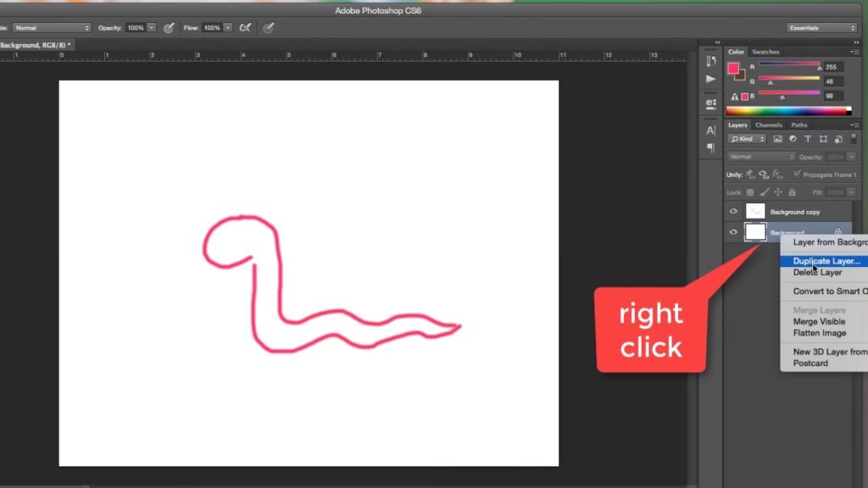This screenshot has width=868, height=488.
Task: Open the brush Mode dropdown set to Normal
Action: pos(52,28)
